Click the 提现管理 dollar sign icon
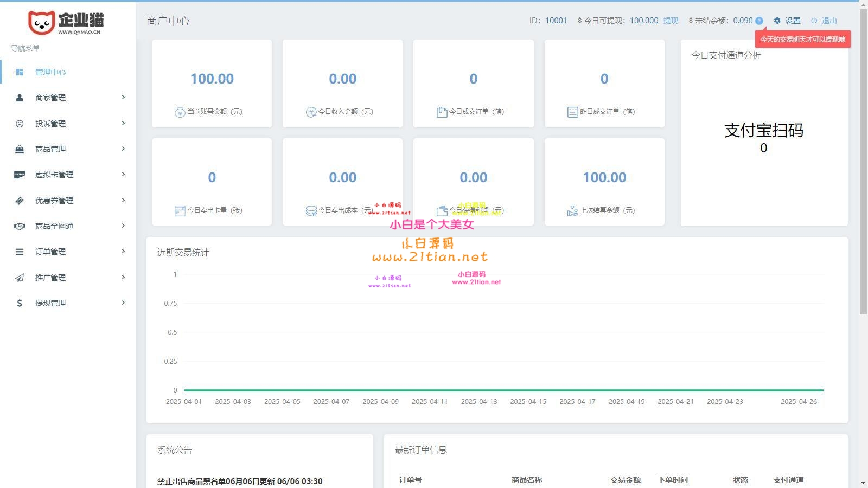 pyautogui.click(x=20, y=303)
